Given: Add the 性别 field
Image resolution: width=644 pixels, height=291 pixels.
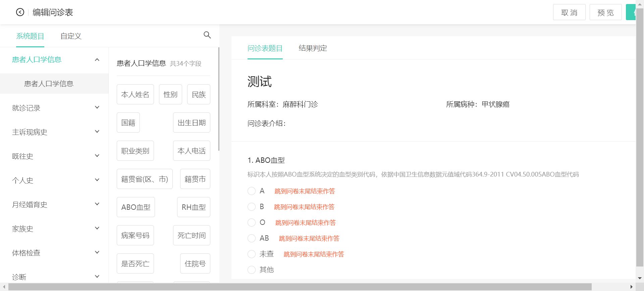Looking at the screenshot, I should point(170,94).
